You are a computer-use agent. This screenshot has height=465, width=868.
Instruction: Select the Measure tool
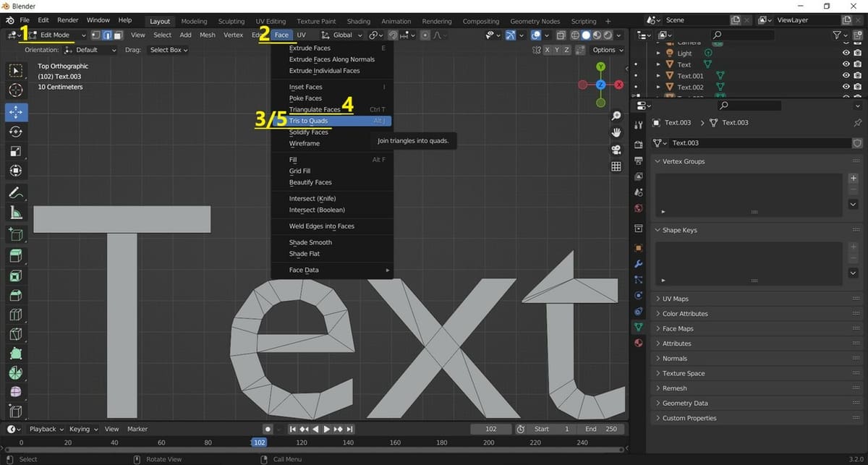(x=16, y=213)
